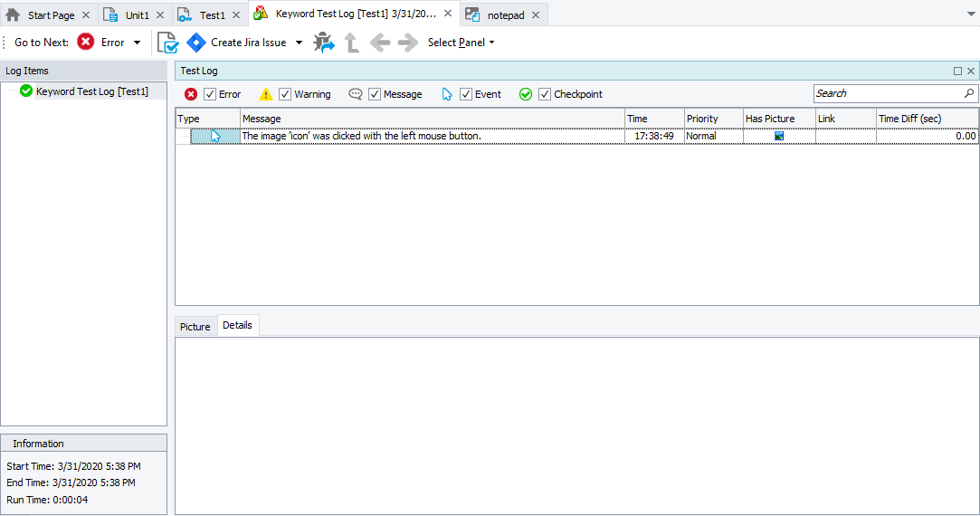
Task: Click the Message speech bubble icon
Action: tap(356, 94)
